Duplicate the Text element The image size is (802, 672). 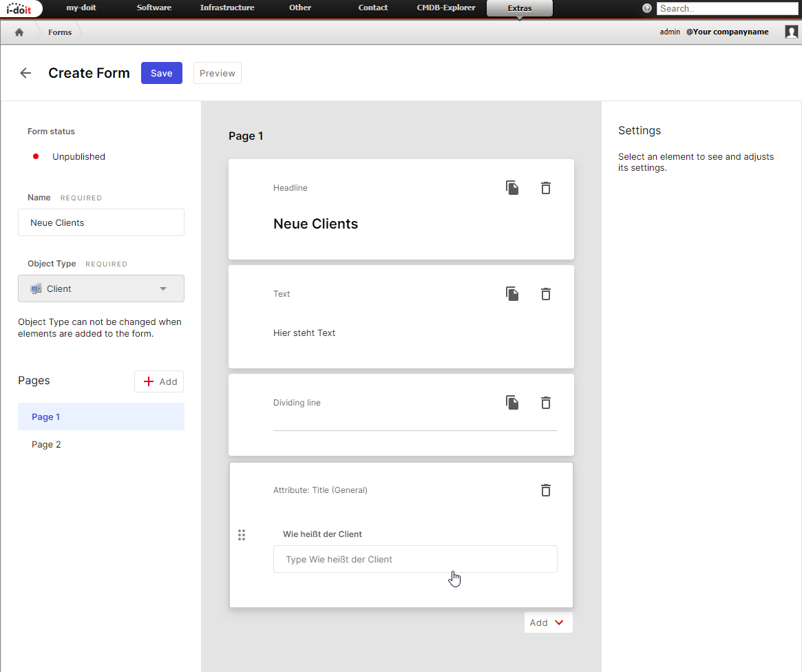click(512, 294)
